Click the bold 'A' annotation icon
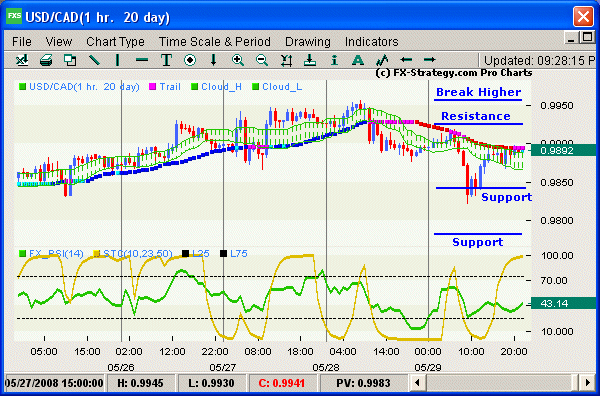Image resolution: width=600 pixels, height=396 pixels. [x=358, y=60]
